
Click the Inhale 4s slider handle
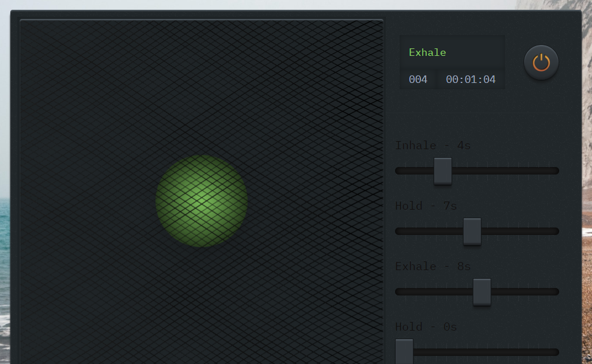443,171
